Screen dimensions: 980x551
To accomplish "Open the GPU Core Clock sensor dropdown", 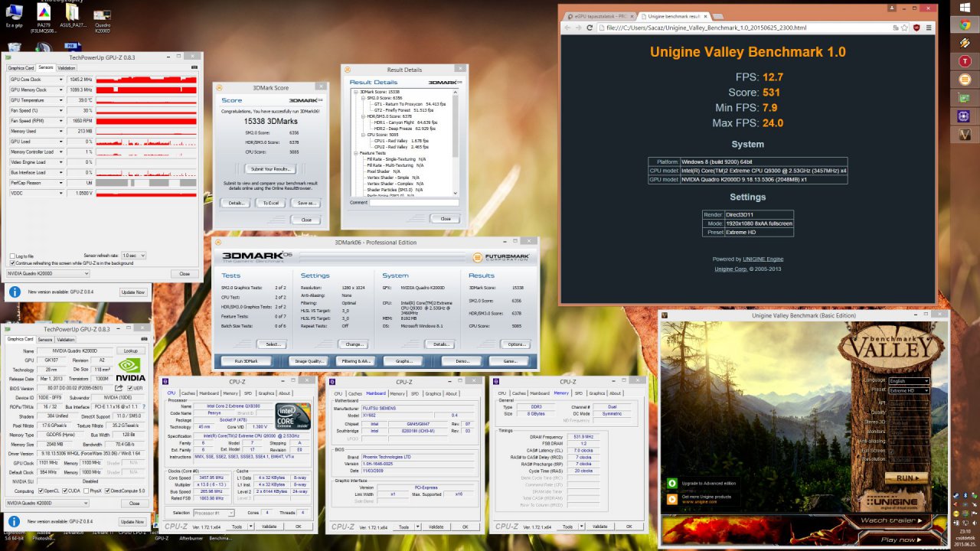I will (x=61, y=79).
